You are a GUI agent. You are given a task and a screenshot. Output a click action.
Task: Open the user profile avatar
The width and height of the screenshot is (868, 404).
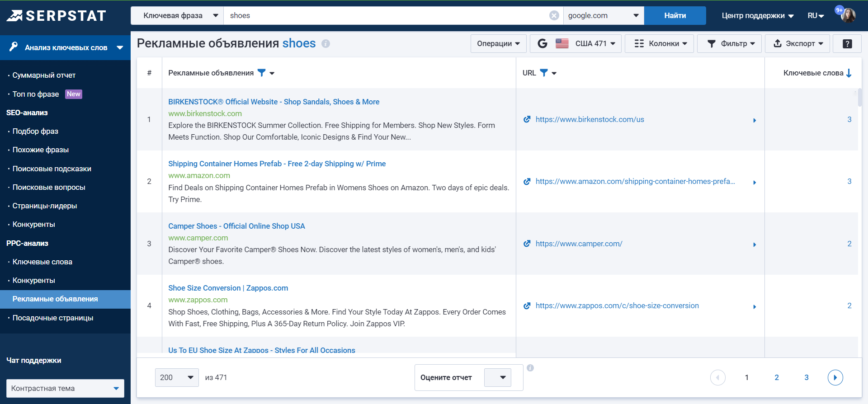point(848,15)
